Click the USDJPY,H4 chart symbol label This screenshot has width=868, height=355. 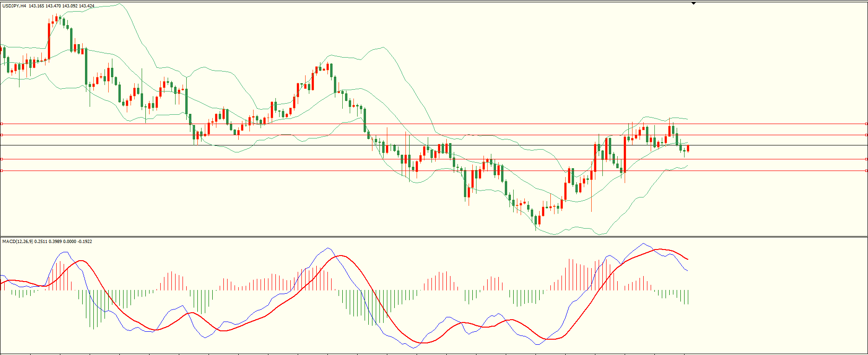pos(14,6)
